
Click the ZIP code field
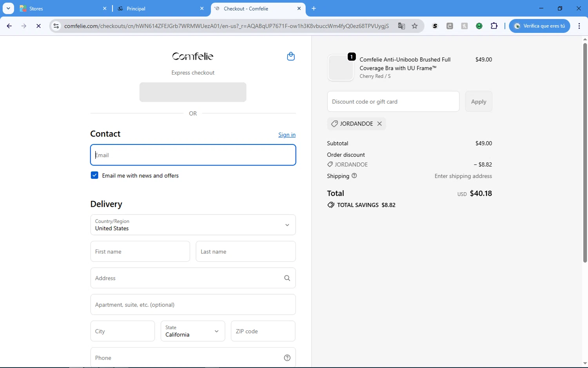(263, 331)
